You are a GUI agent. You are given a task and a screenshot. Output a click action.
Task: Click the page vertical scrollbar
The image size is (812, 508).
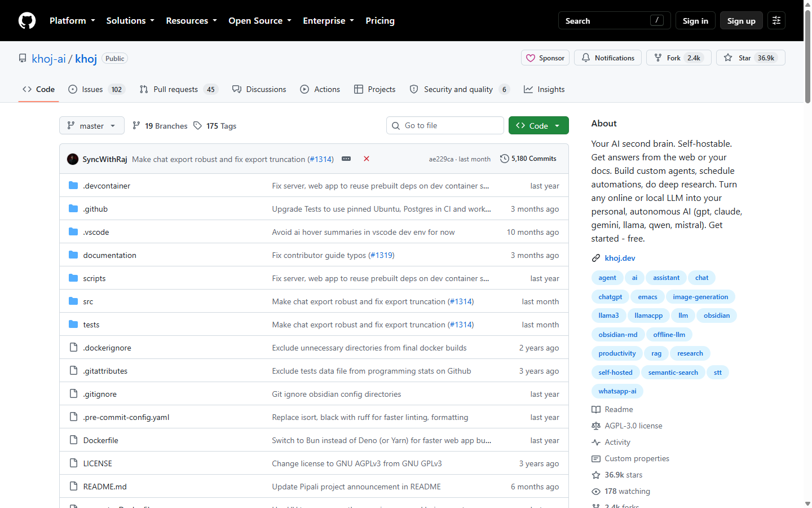pyautogui.click(x=807, y=56)
